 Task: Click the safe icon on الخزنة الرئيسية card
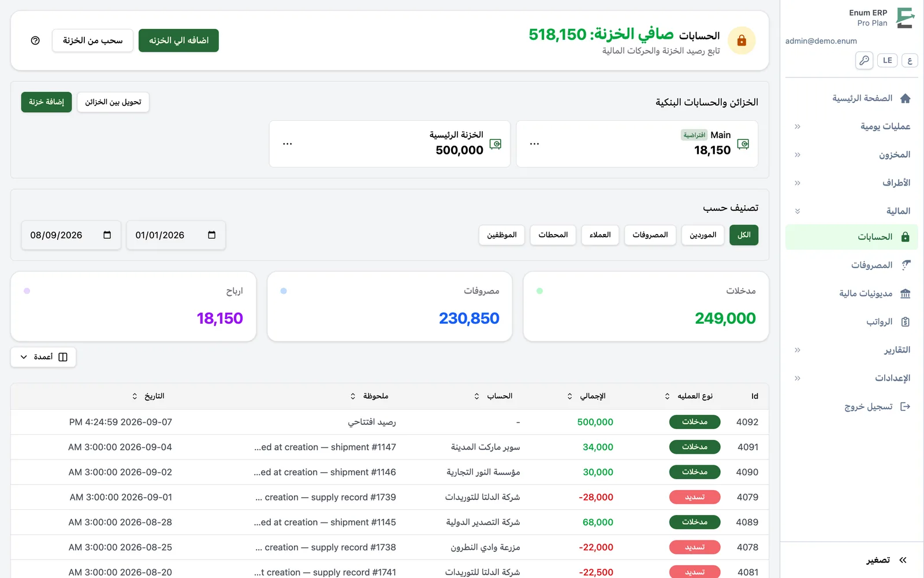tap(495, 144)
